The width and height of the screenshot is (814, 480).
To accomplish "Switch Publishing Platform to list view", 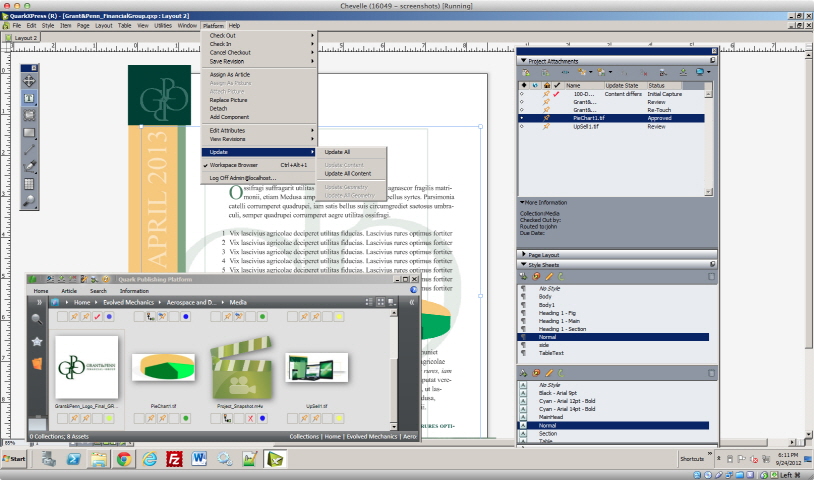I will coord(369,302).
